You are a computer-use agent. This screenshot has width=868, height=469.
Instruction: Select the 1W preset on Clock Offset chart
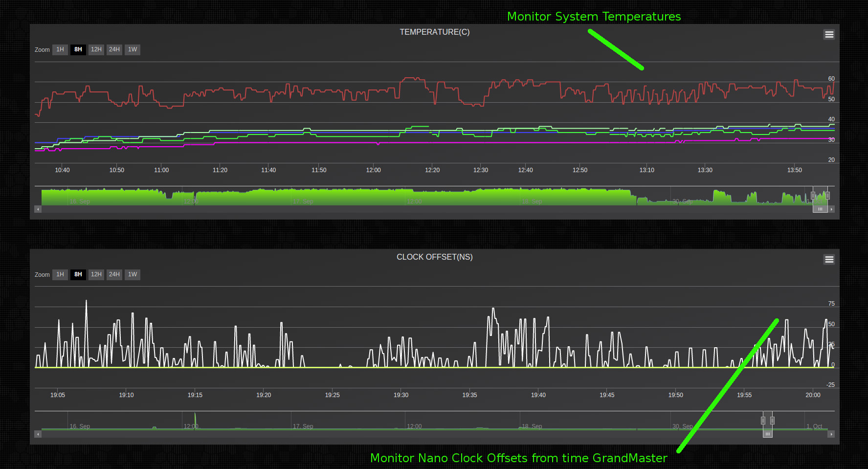pyautogui.click(x=132, y=274)
